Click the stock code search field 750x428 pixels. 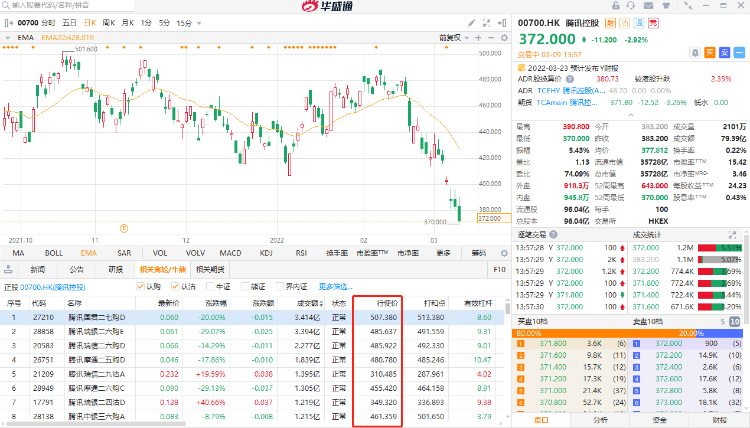[67, 5]
